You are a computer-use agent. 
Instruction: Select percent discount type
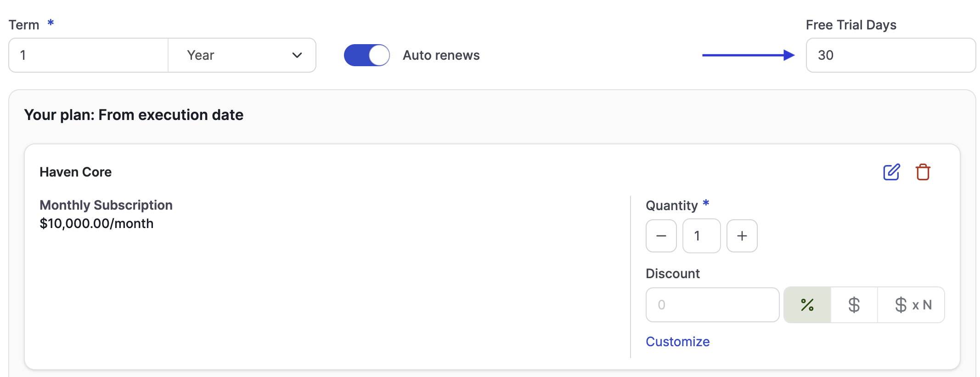[807, 305]
